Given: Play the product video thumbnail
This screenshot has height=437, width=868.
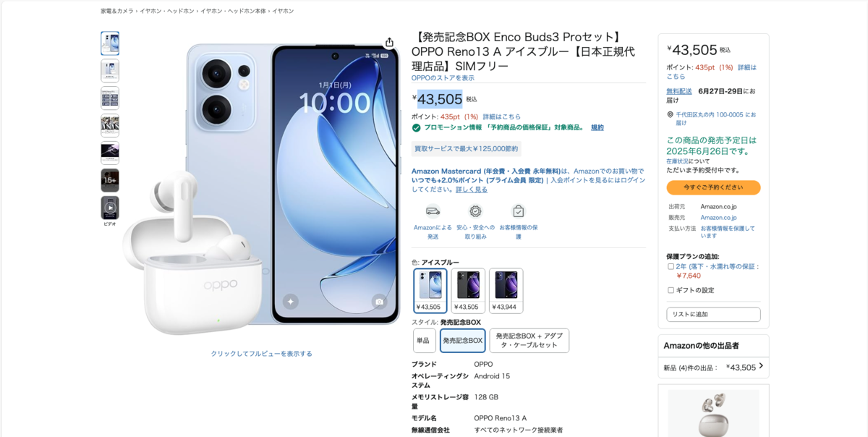Looking at the screenshot, I should pos(110,208).
